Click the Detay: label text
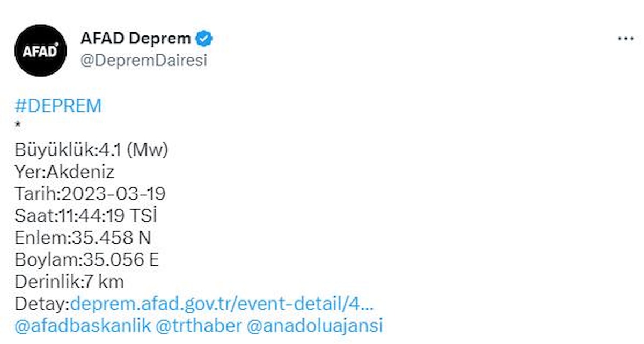 (42, 304)
